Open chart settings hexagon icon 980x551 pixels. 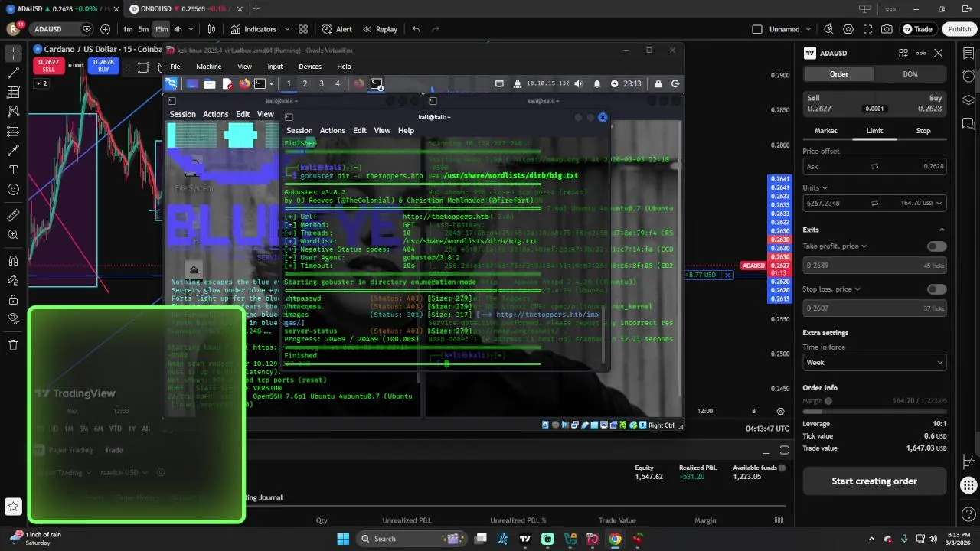point(848,29)
